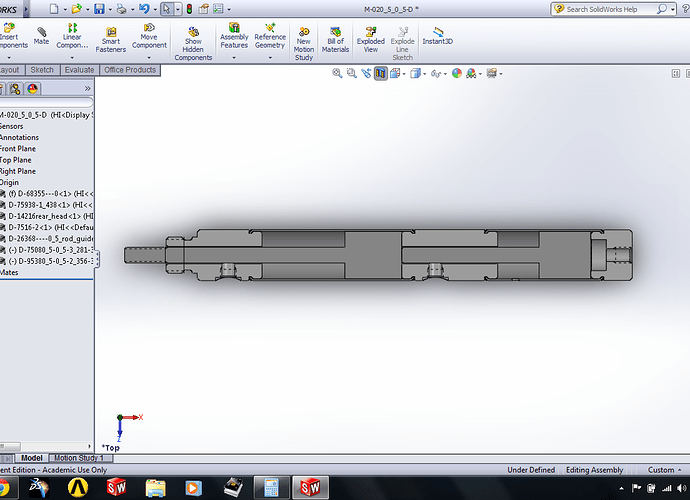Viewport: 690px width, 500px height.
Task: Click the SolidWorks Help question icon
Action: click(x=686, y=9)
